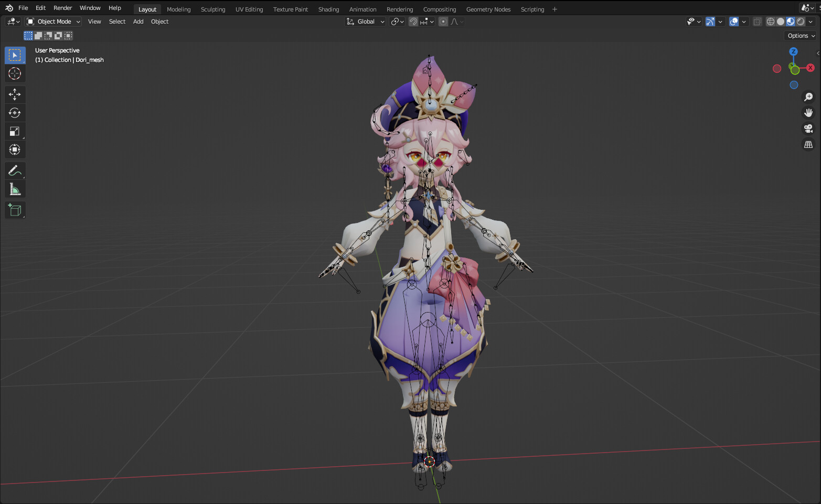Open the snapping options dropdown
Screen dimensions: 821x504
pos(427,22)
